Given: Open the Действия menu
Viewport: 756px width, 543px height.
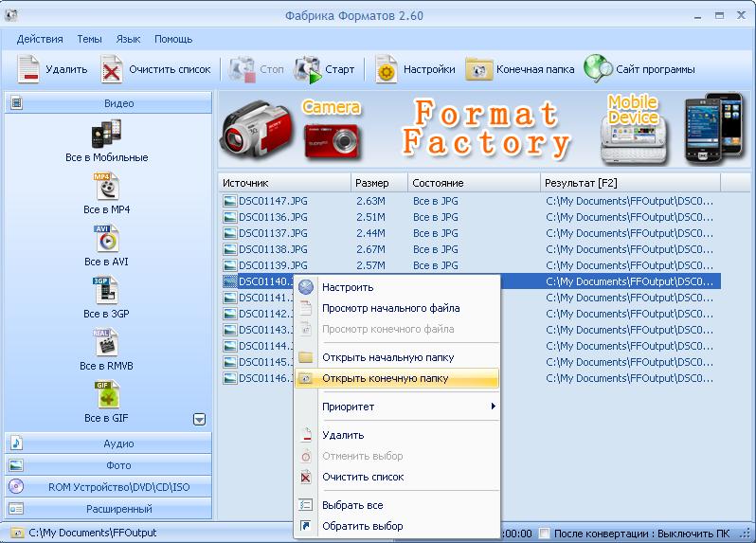Looking at the screenshot, I should coord(40,39).
